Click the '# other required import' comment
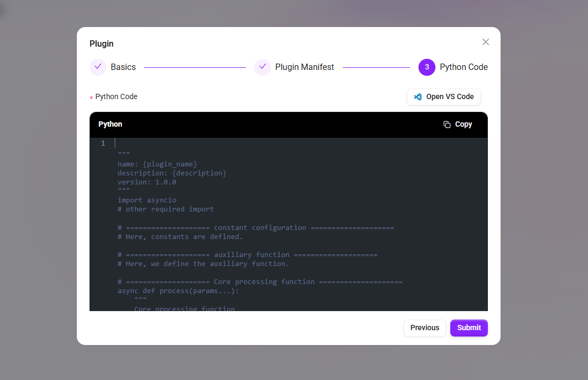The height and width of the screenshot is (380, 588). (165, 209)
